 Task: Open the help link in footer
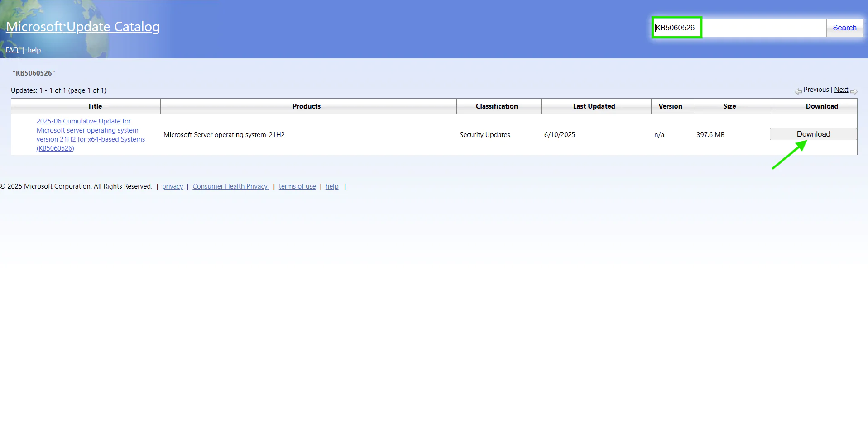tap(332, 186)
